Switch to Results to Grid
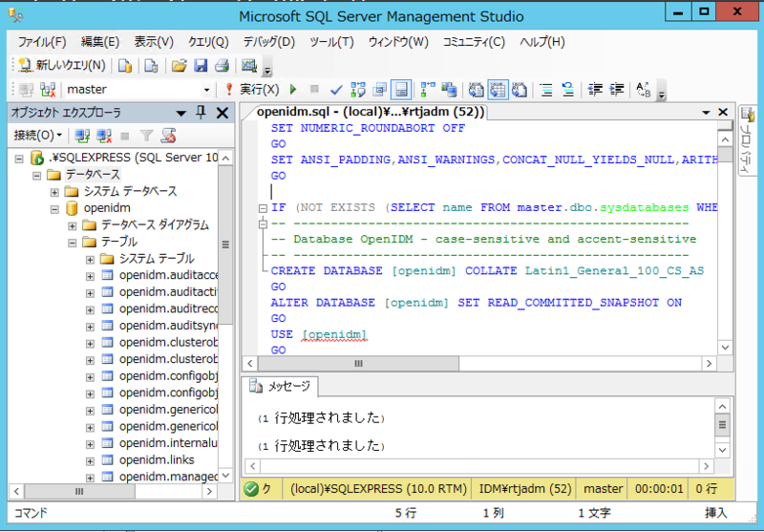Screen dimensions: 764x532 498,90
